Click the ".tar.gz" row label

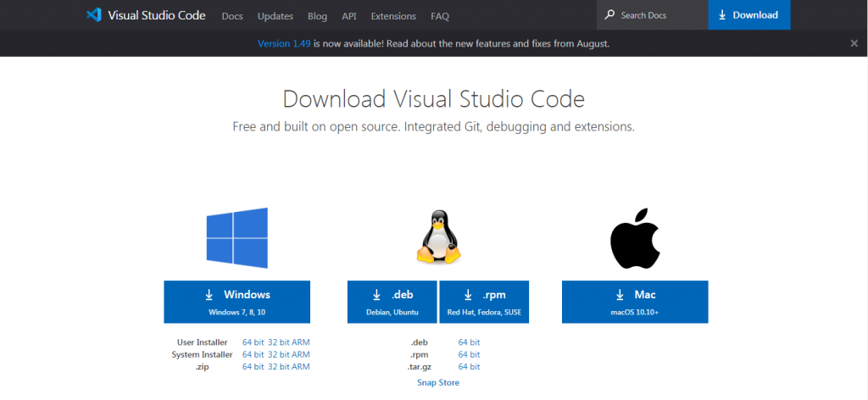click(x=419, y=367)
